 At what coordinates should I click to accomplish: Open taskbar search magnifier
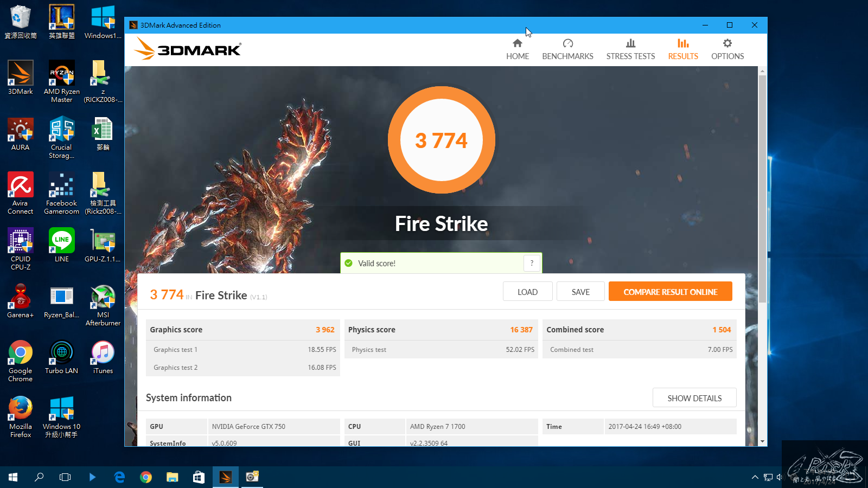[x=39, y=477]
